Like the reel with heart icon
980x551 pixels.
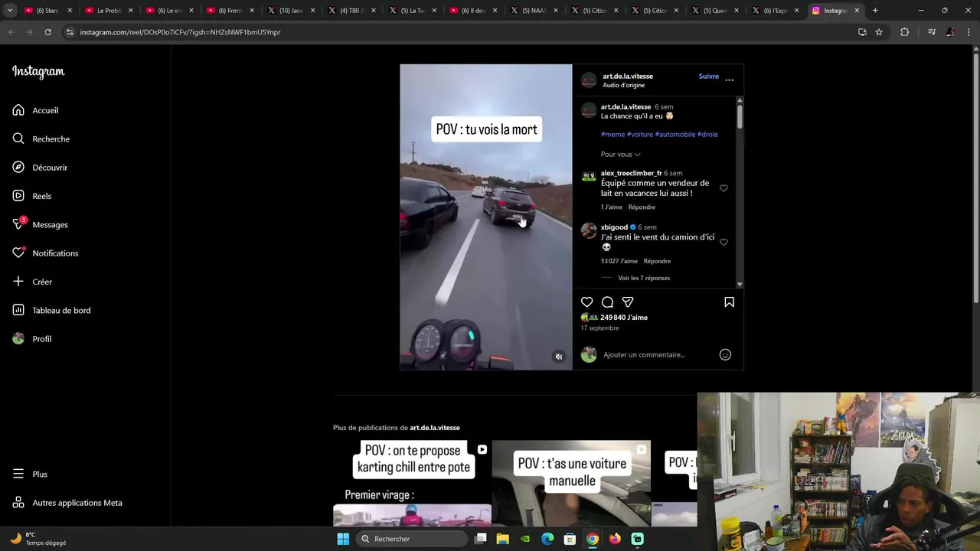(x=587, y=302)
